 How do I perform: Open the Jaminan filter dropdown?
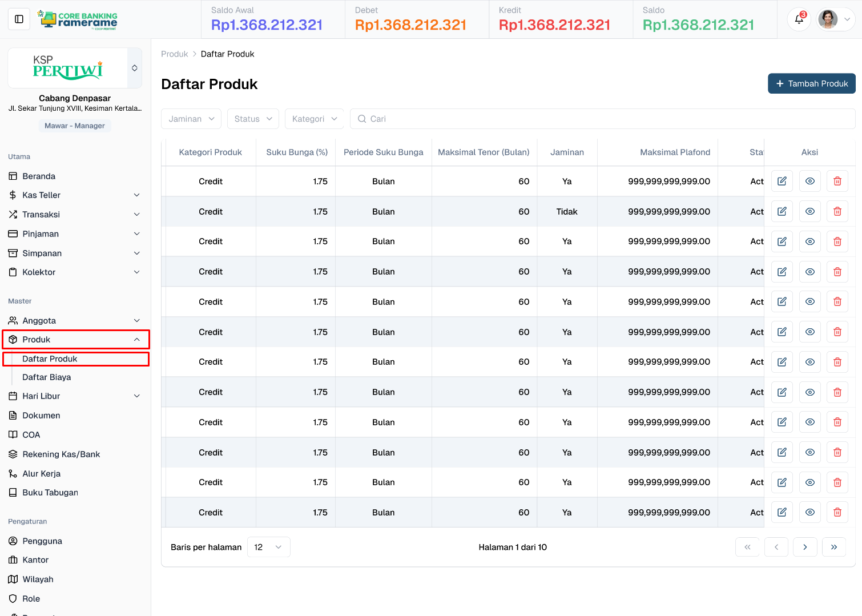191,119
